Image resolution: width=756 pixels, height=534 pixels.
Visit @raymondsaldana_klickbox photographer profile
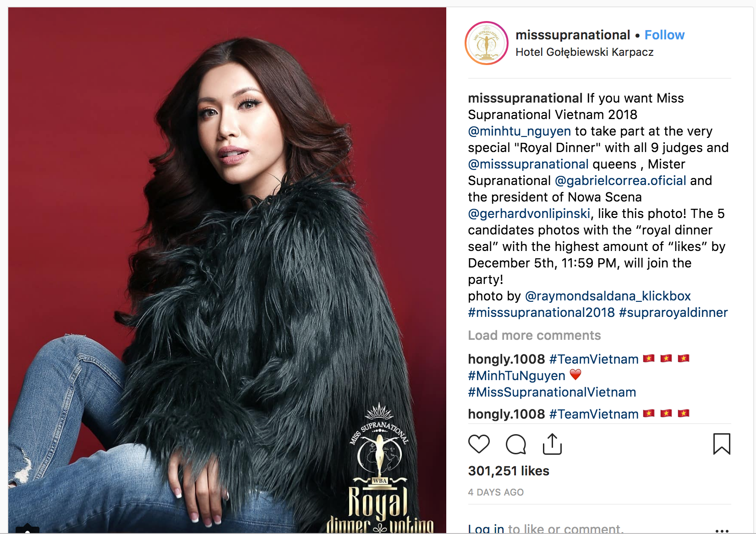coord(608,296)
